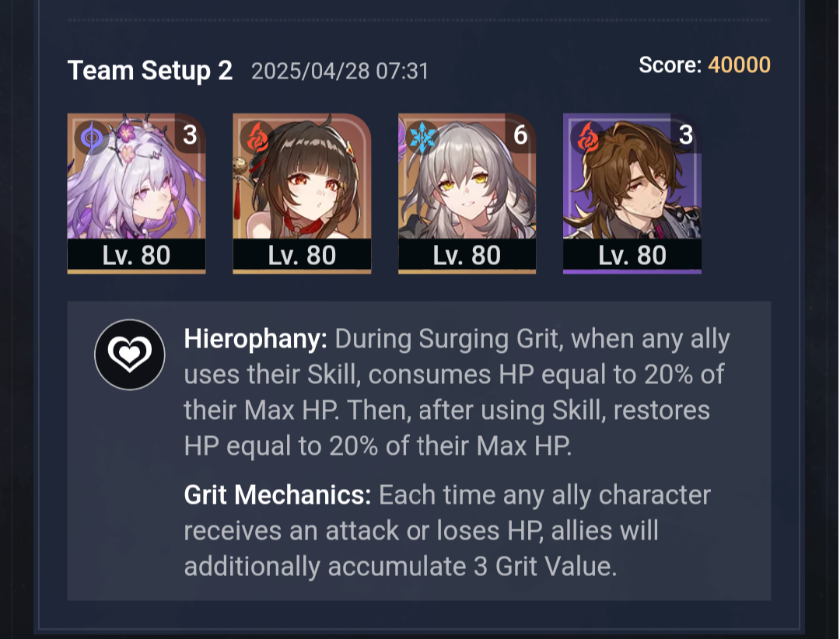
Task: Select the gray-haired yellow-eyed character portrait
Action: click(467, 194)
